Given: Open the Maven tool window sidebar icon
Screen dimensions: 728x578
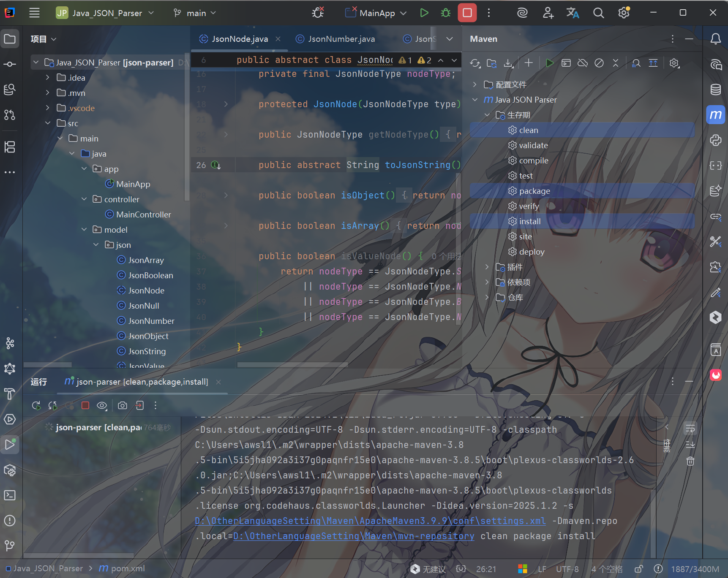Looking at the screenshot, I should [715, 115].
